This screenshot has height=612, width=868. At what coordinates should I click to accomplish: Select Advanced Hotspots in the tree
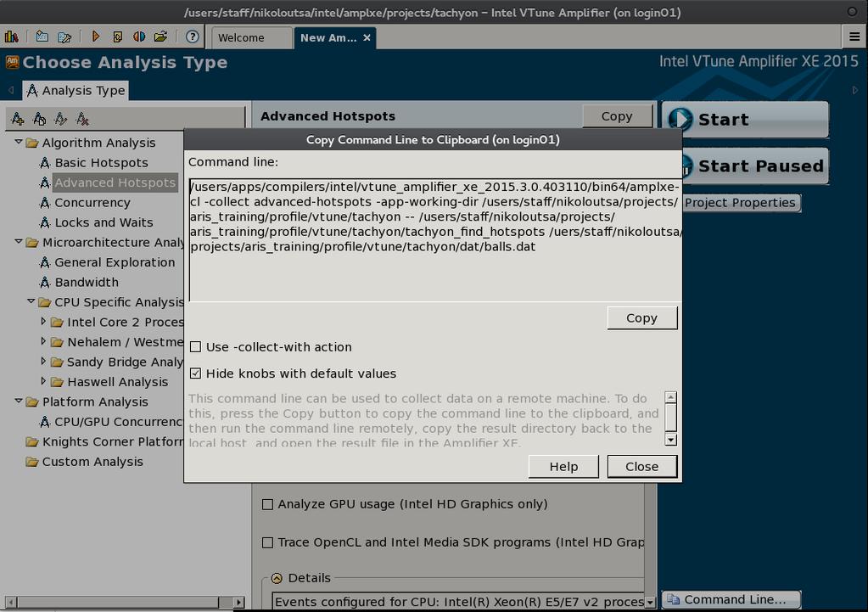pyautogui.click(x=115, y=182)
